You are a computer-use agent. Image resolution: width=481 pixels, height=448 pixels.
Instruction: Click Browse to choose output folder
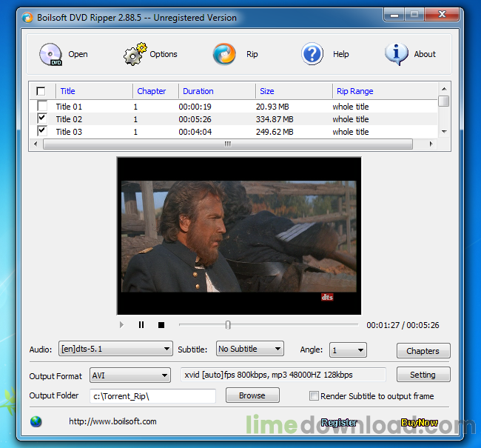(252, 395)
